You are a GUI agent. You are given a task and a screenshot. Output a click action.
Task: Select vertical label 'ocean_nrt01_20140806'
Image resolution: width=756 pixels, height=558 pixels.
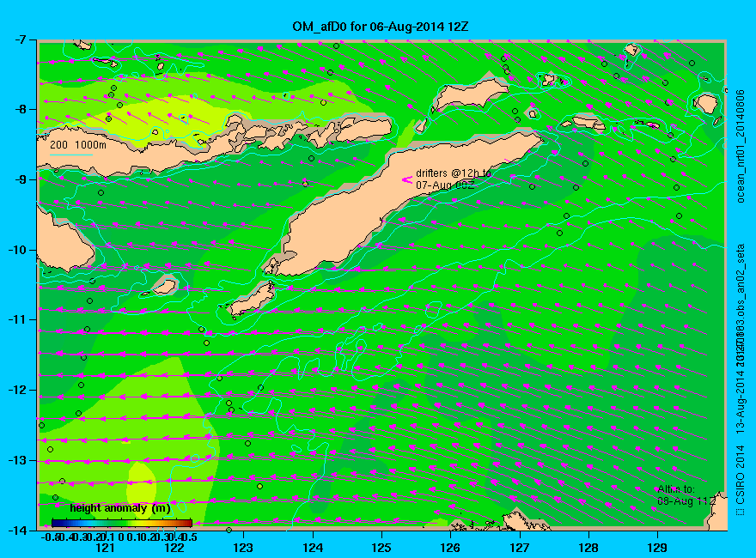coord(741,146)
